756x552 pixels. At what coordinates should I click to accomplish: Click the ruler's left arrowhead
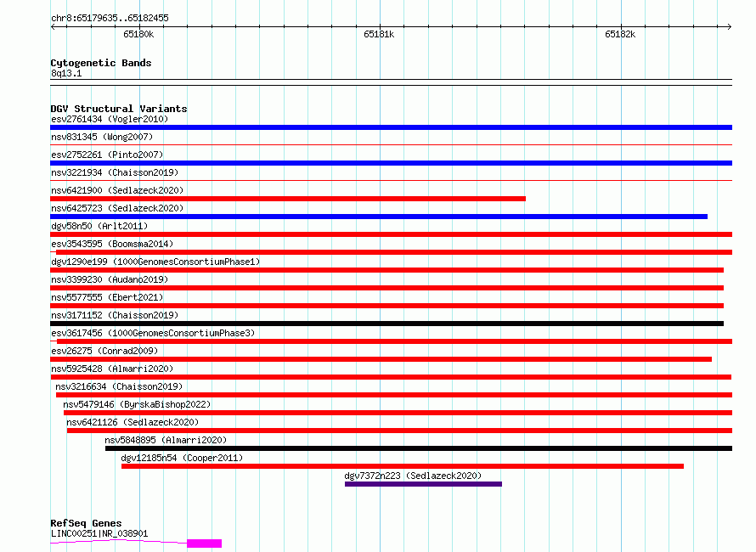pyautogui.click(x=53, y=26)
